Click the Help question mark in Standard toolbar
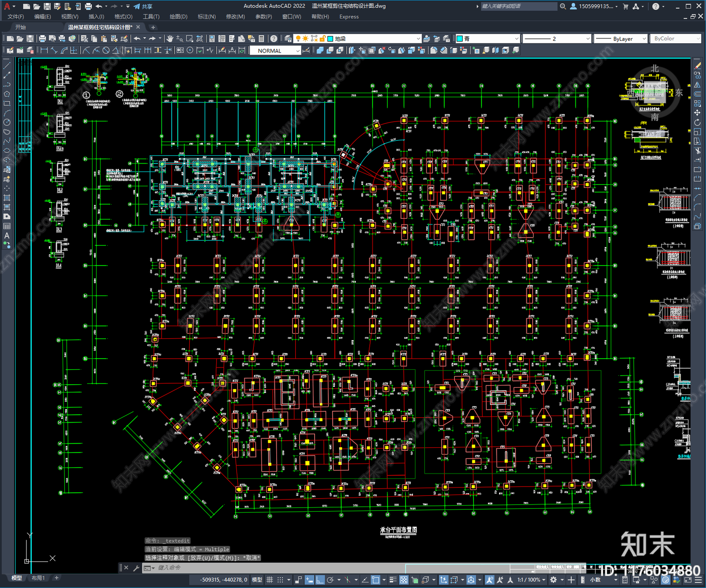The image size is (706, 588). tap(274, 39)
